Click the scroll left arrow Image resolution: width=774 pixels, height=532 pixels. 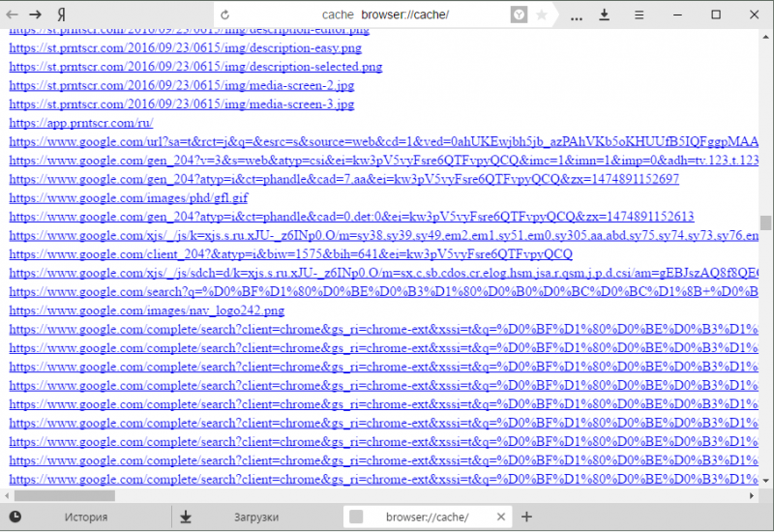7,495
